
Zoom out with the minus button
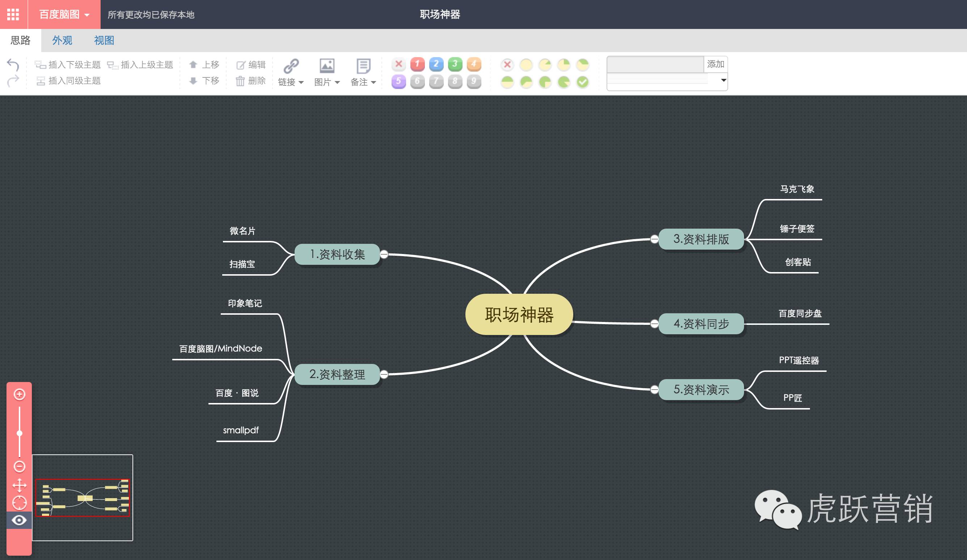tap(19, 466)
